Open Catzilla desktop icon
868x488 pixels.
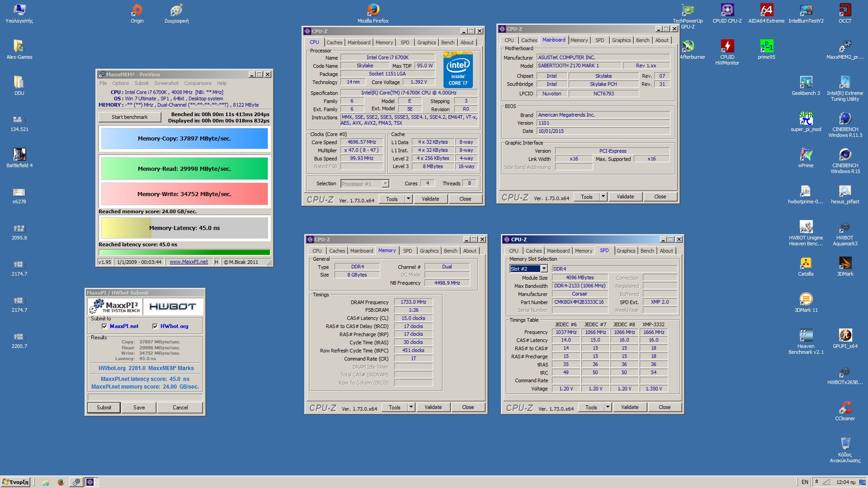pyautogui.click(x=806, y=266)
